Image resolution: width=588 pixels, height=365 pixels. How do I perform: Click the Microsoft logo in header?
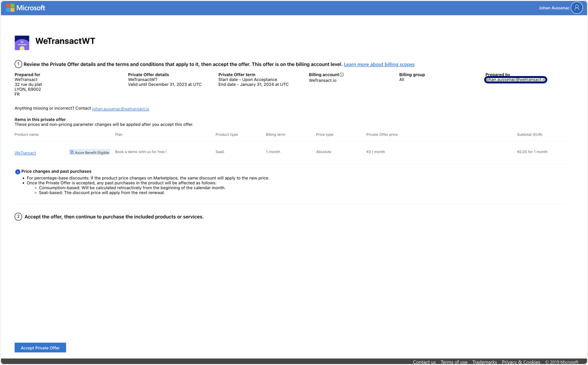pos(25,8)
